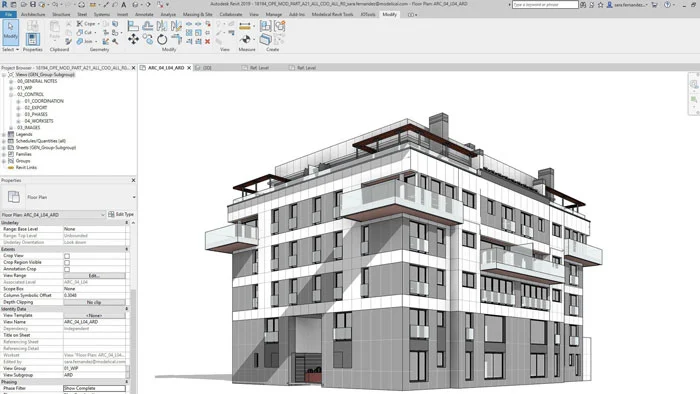
Task: Click the View Range Edit button
Action: pyautogui.click(x=94, y=276)
